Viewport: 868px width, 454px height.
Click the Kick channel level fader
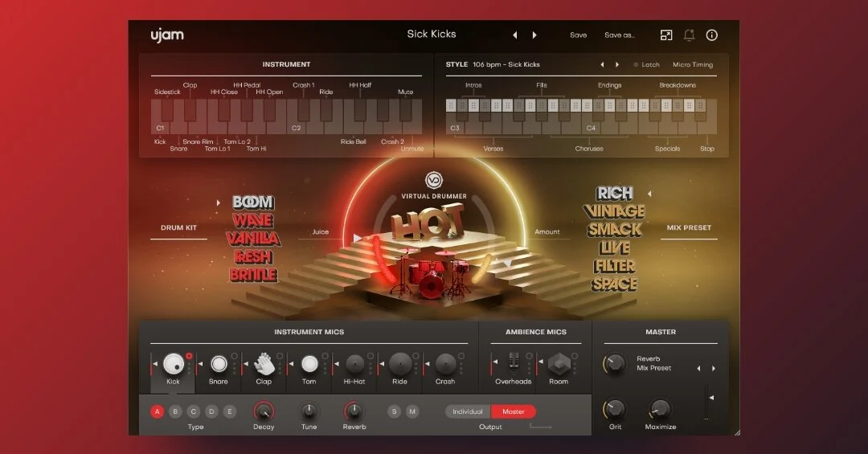pos(154,365)
